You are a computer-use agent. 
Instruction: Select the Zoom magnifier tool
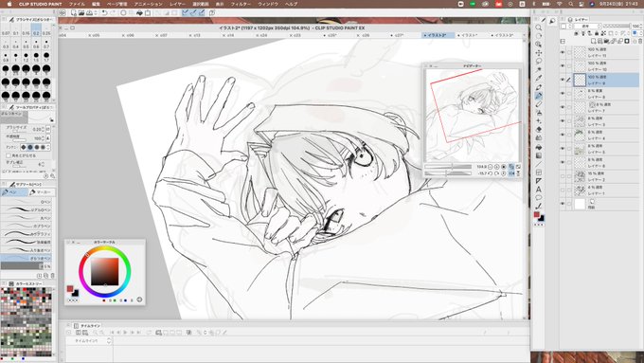pyautogui.click(x=539, y=27)
